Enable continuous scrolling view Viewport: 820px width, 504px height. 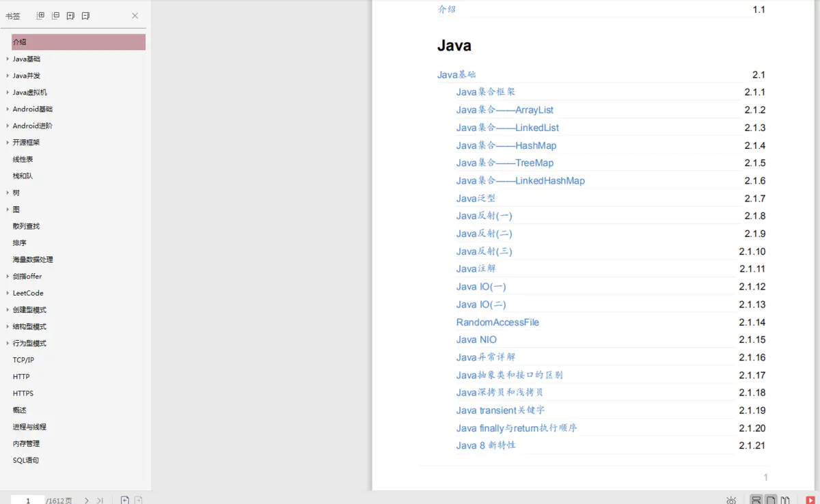[756, 501]
